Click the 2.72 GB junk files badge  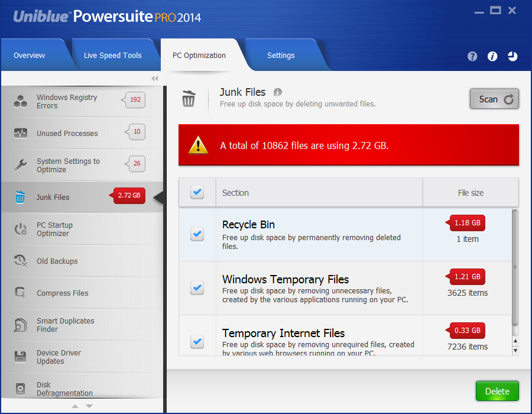pos(128,195)
